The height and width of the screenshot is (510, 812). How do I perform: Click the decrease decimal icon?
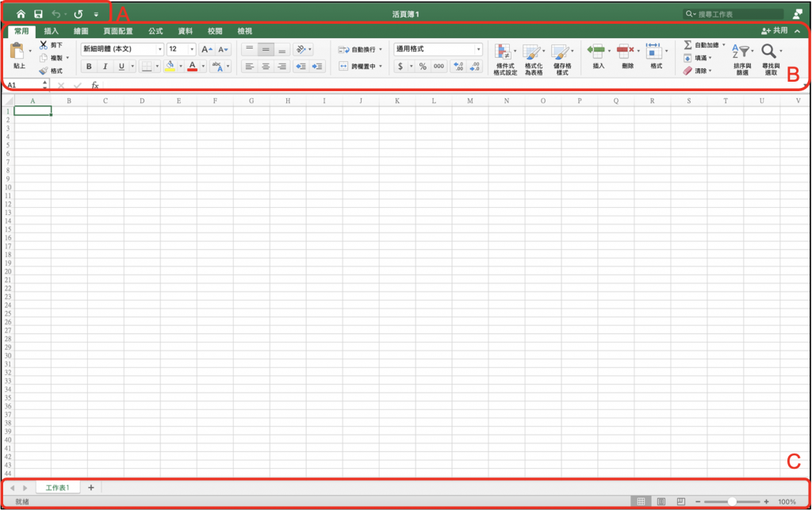click(475, 67)
